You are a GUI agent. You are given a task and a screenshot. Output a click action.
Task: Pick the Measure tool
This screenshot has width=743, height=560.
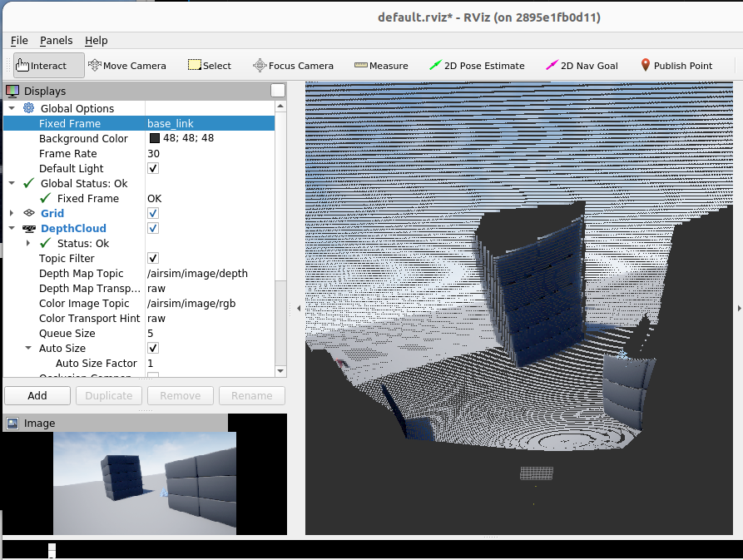pyautogui.click(x=381, y=66)
